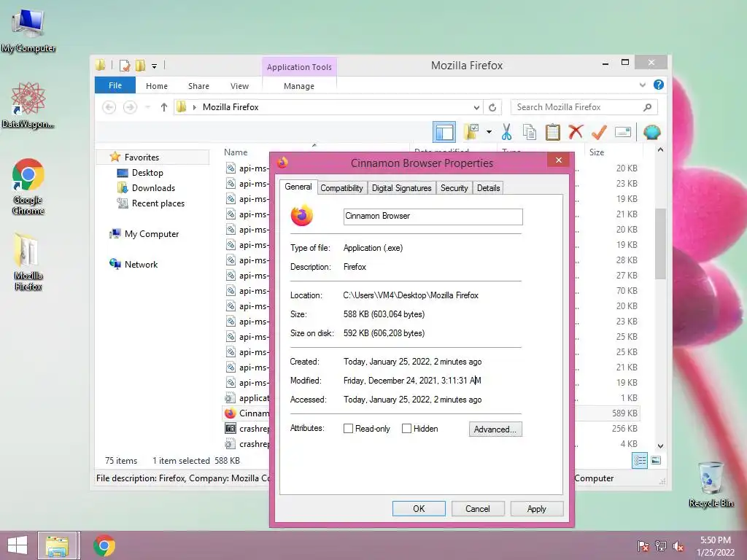Select the Cinnamon Browser file row

(247, 413)
